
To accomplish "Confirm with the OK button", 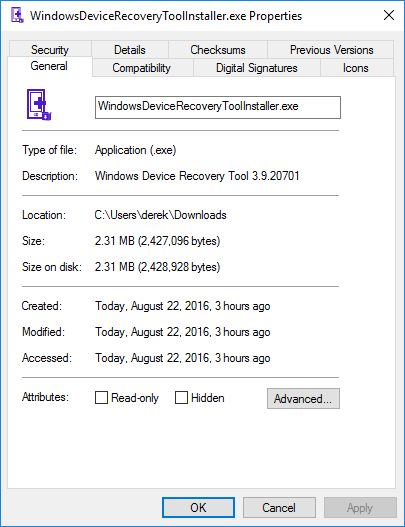I will point(198,508).
